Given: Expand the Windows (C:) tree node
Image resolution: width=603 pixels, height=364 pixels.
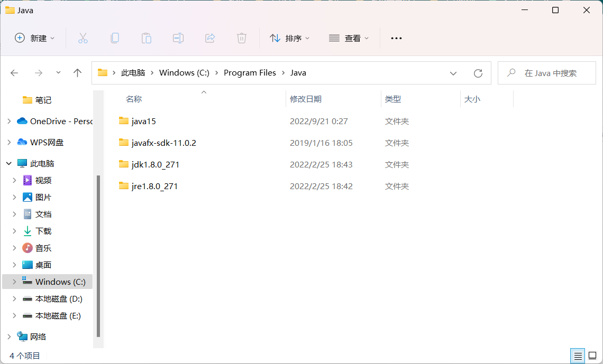Looking at the screenshot, I should pos(14,282).
